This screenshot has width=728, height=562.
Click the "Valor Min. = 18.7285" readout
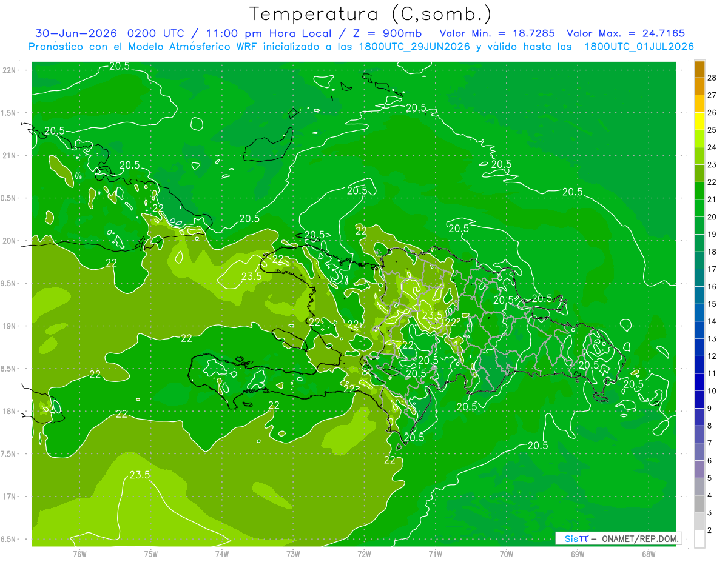497,33
